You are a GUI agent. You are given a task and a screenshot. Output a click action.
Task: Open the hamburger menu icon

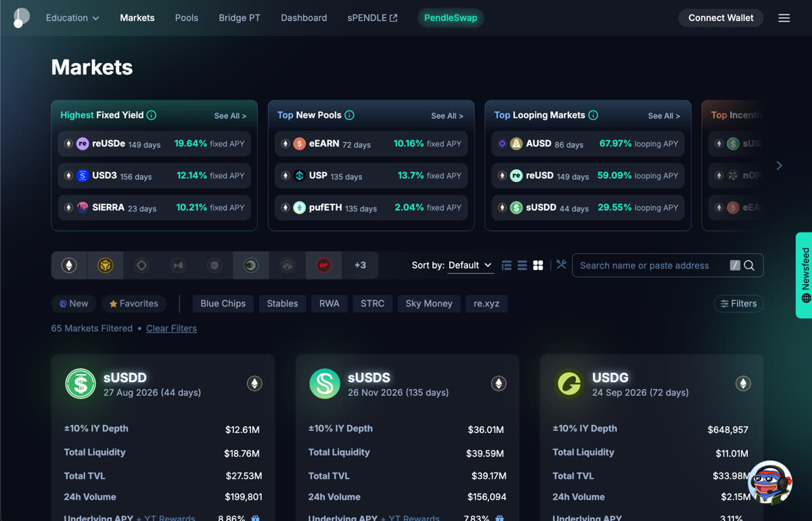pos(784,18)
